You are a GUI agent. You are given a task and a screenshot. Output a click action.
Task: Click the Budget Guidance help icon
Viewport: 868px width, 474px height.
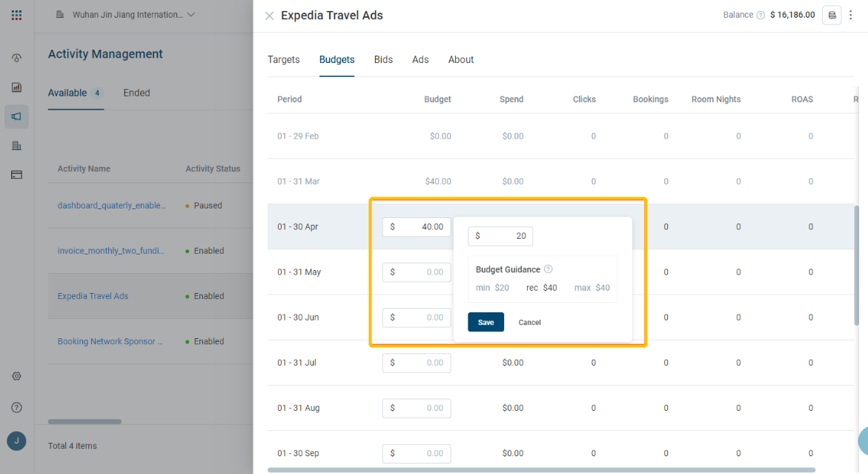548,269
